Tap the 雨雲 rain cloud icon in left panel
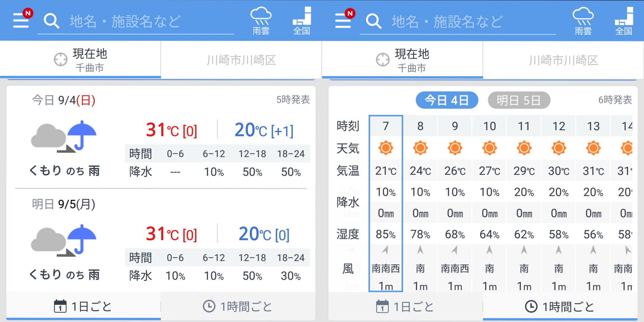Viewport: 644px width, 322px height. point(261,21)
